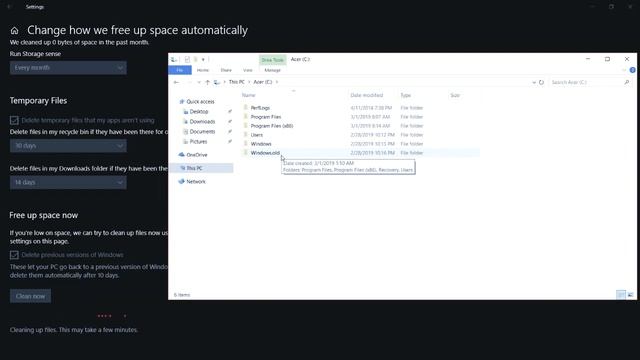
Task: Toggle 'Delete previous versions of Windows' checkbox
Action: pos(14,255)
